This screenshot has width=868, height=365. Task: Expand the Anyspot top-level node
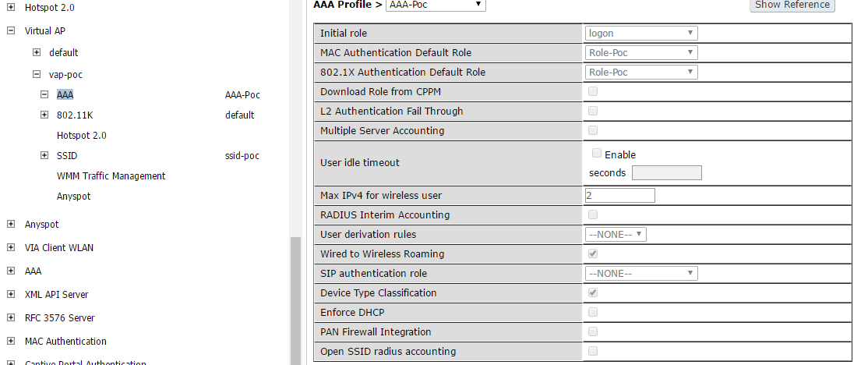coord(10,224)
